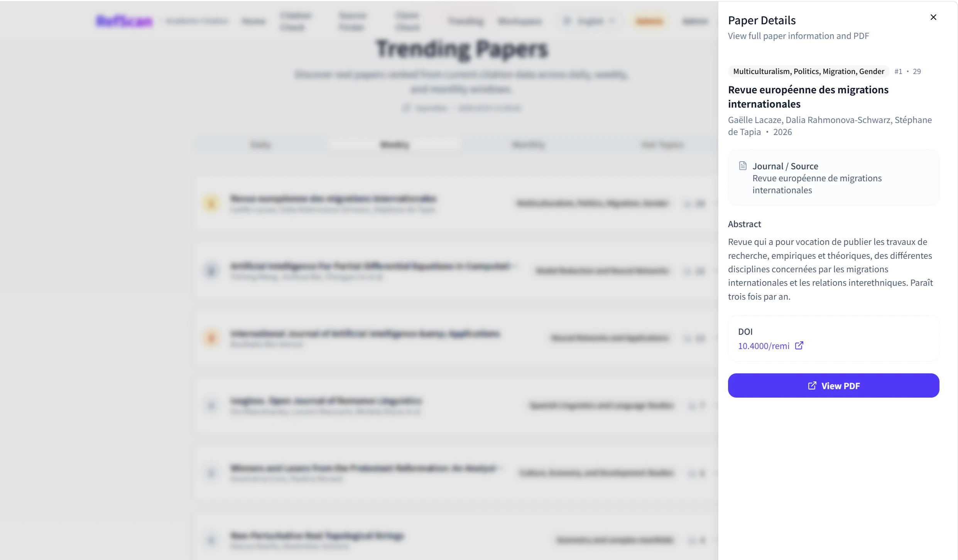Click the external link icon beside DOI
The width and height of the screenshot is (958, 560).
click(x=799, y=346)
